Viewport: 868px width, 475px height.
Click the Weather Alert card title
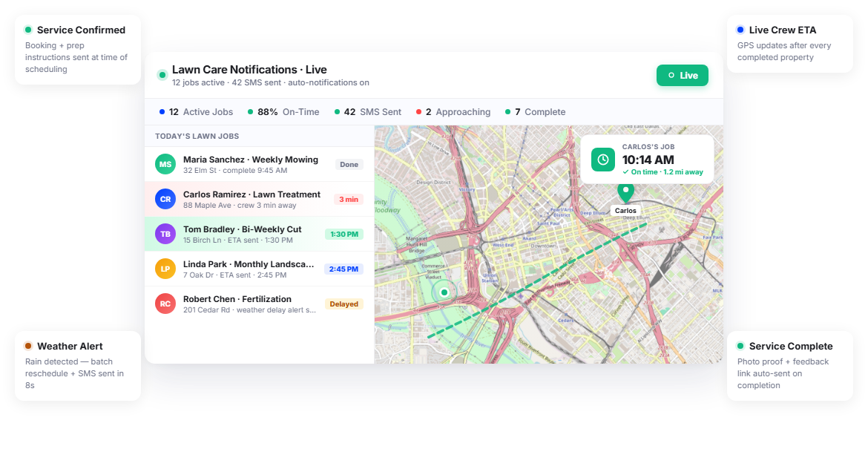[x=70, y=346]
